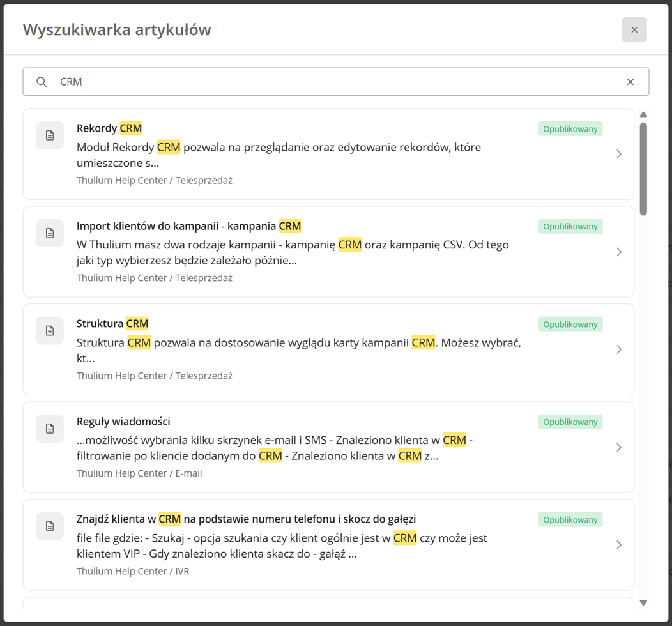Viewport: 672px width, 626px height.
Task: Open the article titled Rekordy CRM
Action: 109,128
